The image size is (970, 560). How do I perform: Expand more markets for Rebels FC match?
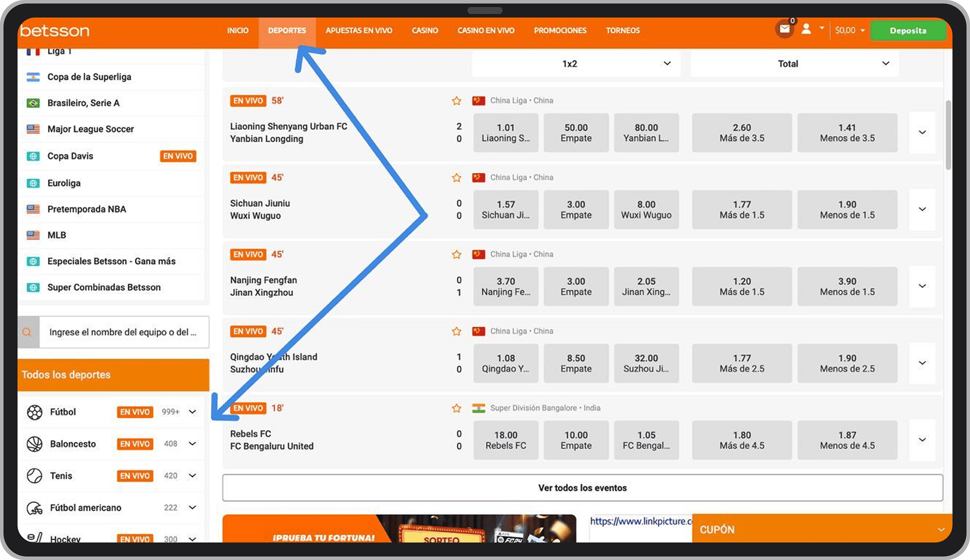point(923,440)
